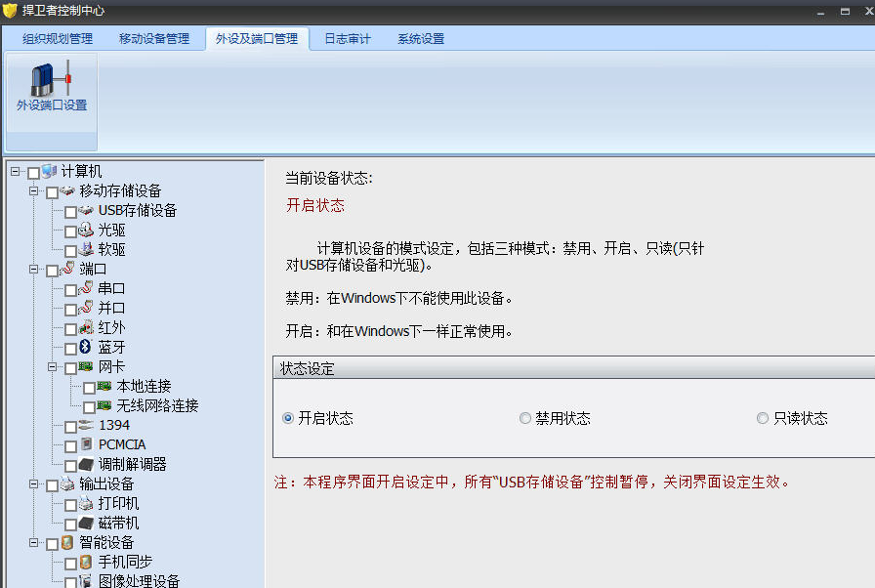Viewport: 875px width, 588px height.
Task: Open the 系统设置 tab
Action: point(421,38)
